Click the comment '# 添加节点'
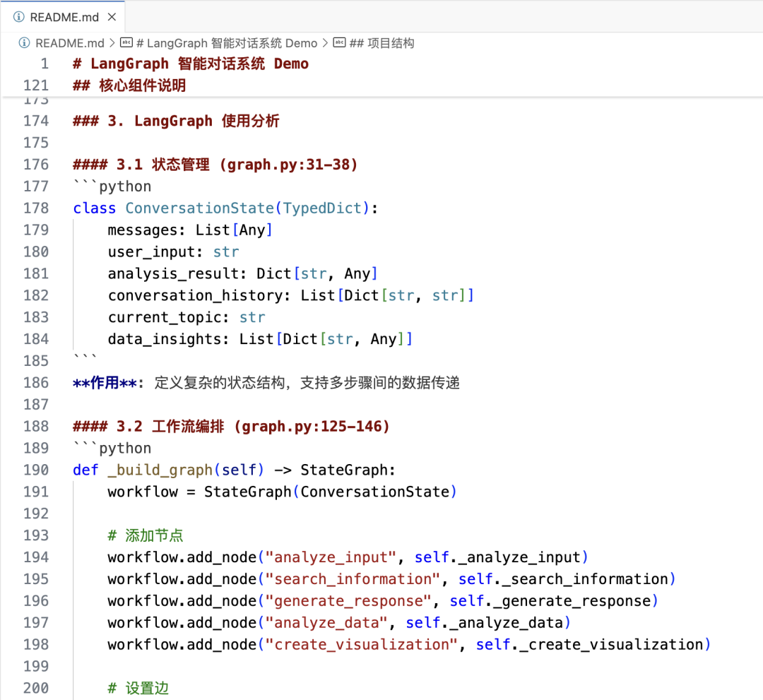763x700 pixels. 146,535
